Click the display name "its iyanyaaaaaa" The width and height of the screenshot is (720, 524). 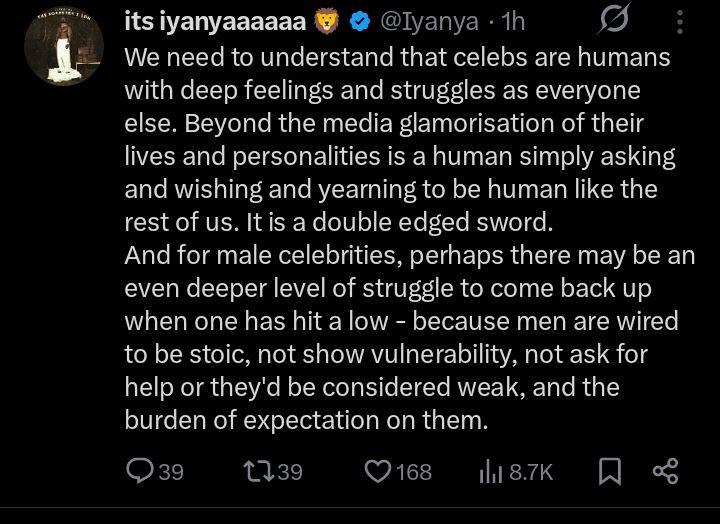point(214,21)
